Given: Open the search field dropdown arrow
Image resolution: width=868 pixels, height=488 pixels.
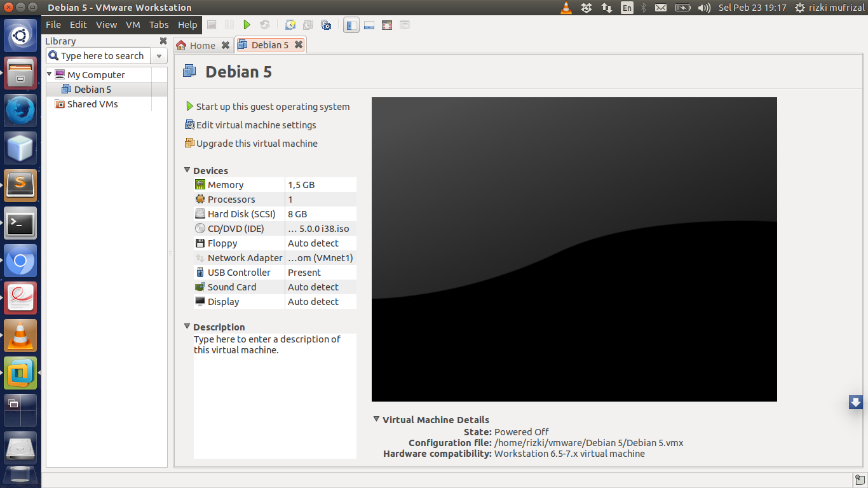Looking at the screenshot, I should (159, 56).
